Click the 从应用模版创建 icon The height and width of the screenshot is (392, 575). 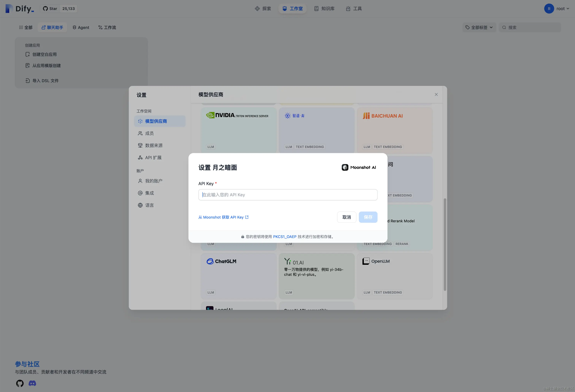click(x=27, y=66)
